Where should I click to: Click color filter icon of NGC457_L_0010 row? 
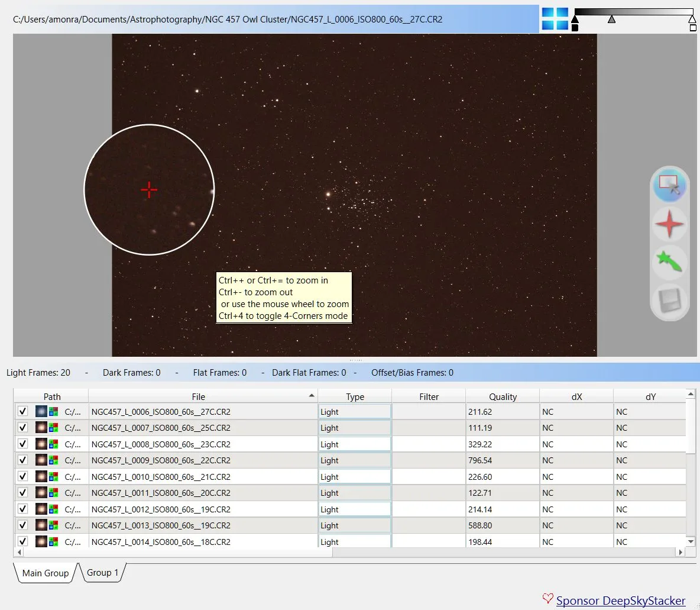(54, 477)
